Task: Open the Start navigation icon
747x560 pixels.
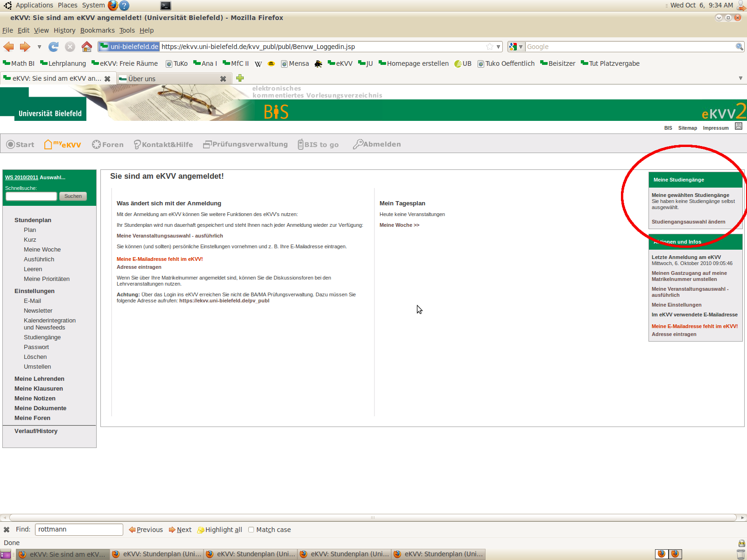Action: pyautogui.click(x=20, y=145)
